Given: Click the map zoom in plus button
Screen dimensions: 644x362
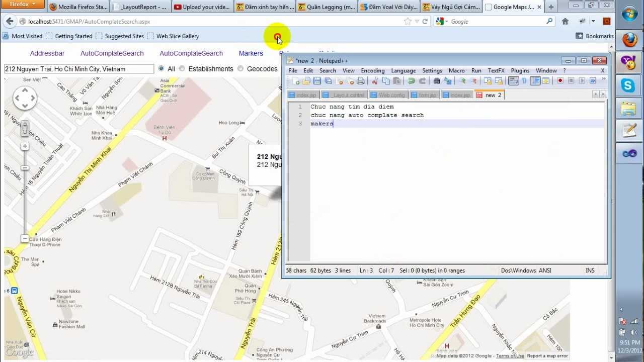Looking at the screenshot, I should point(25,146).
